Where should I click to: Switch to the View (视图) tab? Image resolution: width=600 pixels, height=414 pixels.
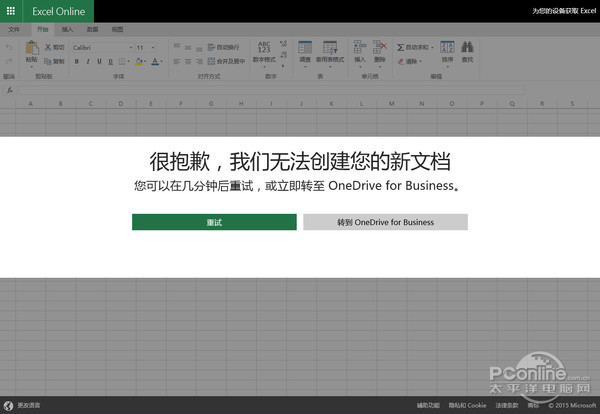tap(117, 29)
